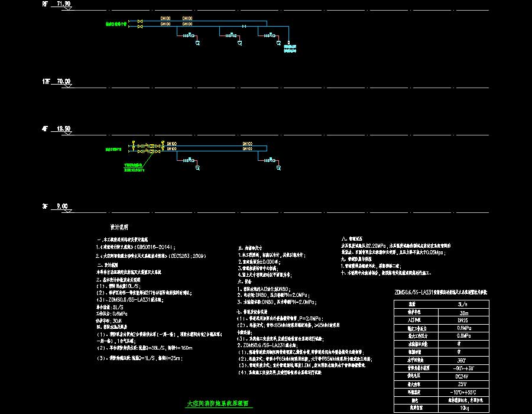Image resolution: width=532 pixels, height=414 pixels.
Task: Select the GB50016-2014 code reference line
Action: tap(136, 247)
